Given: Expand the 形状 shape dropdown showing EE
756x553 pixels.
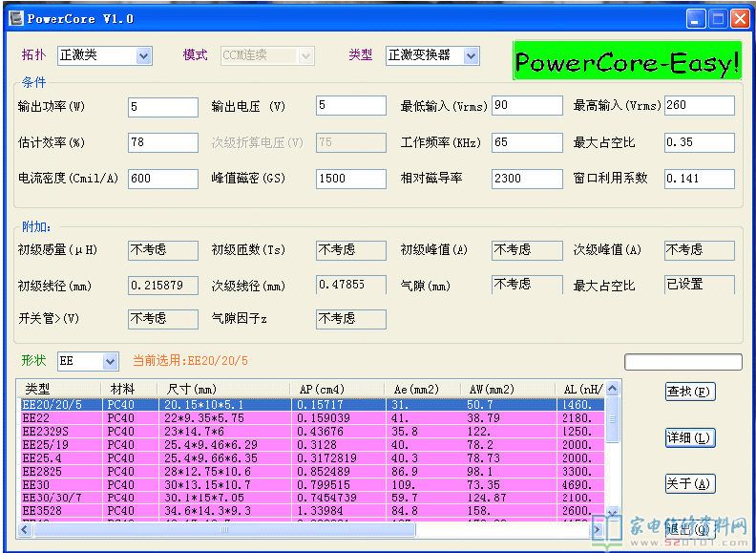Looking at the screenshot, I should pyautogui.click(x=88, y=361).
